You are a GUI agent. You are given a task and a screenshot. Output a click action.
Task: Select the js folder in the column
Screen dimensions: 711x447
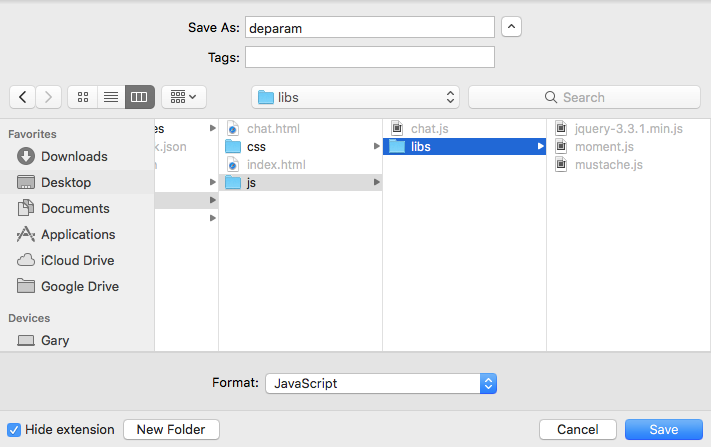[251, 182]
